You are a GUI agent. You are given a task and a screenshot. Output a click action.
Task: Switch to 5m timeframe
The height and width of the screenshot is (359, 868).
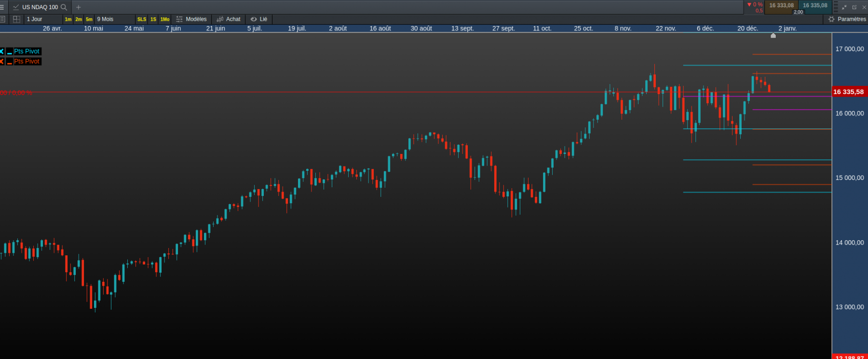(x=89, y=19)
